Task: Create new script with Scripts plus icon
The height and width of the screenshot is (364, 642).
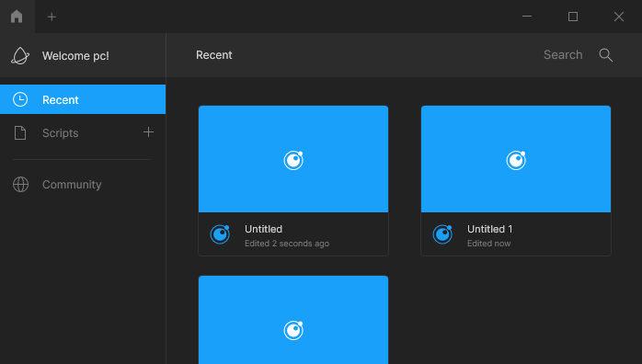Action: point(149,132)
